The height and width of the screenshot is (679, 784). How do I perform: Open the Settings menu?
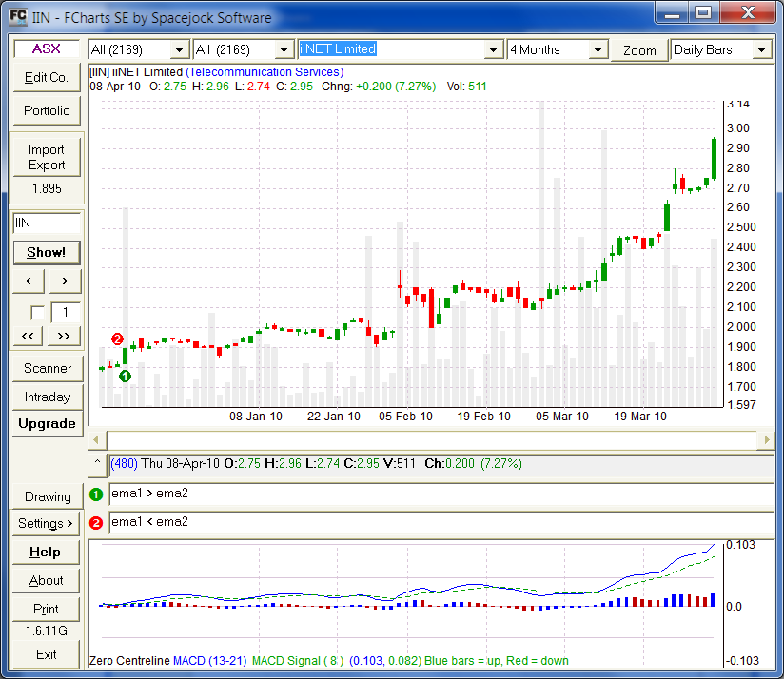click(x=46, y=524)
